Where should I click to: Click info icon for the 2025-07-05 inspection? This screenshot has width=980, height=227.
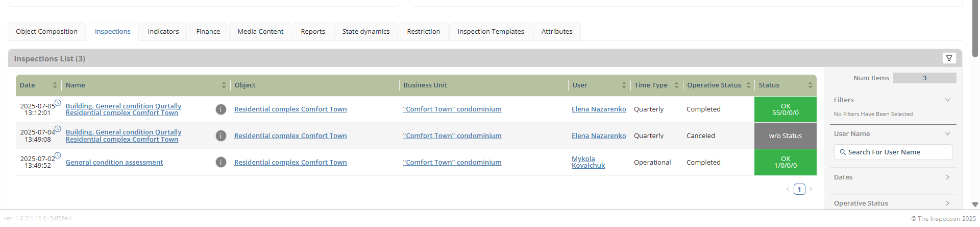(220, 109)
